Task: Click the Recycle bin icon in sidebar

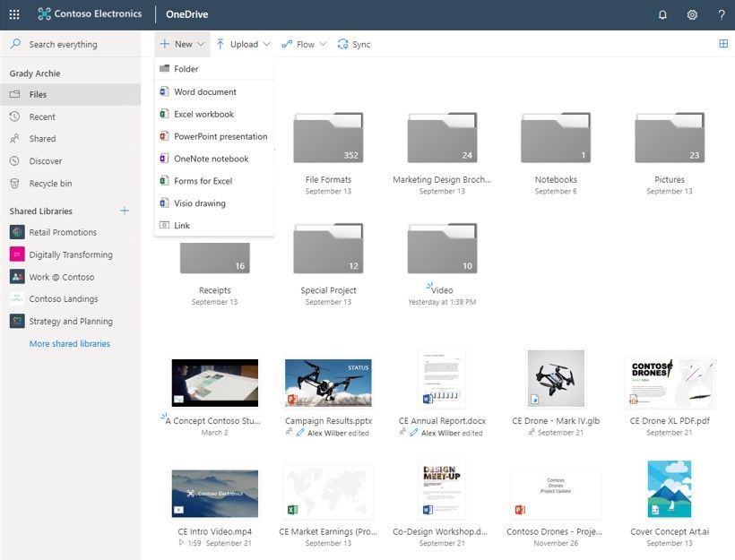Action: tap(14, 183)
